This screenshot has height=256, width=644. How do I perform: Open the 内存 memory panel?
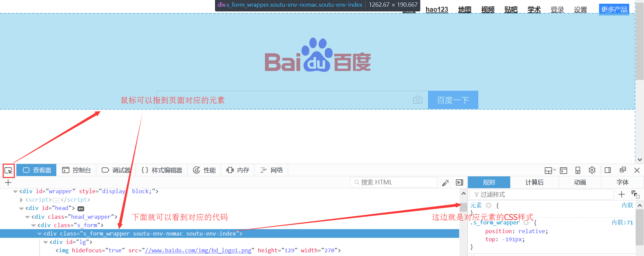tap(238, 170)
